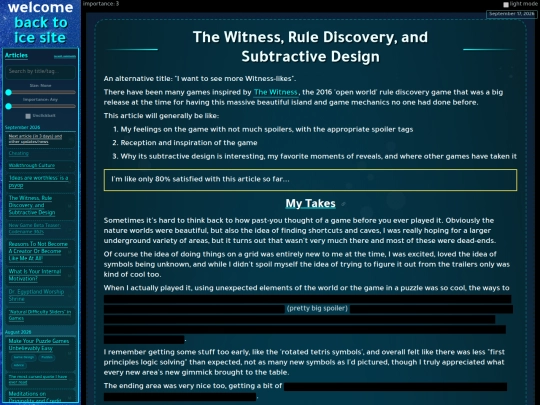
Task: Click the 80% satisfied note box
Action: pos(310,179)
